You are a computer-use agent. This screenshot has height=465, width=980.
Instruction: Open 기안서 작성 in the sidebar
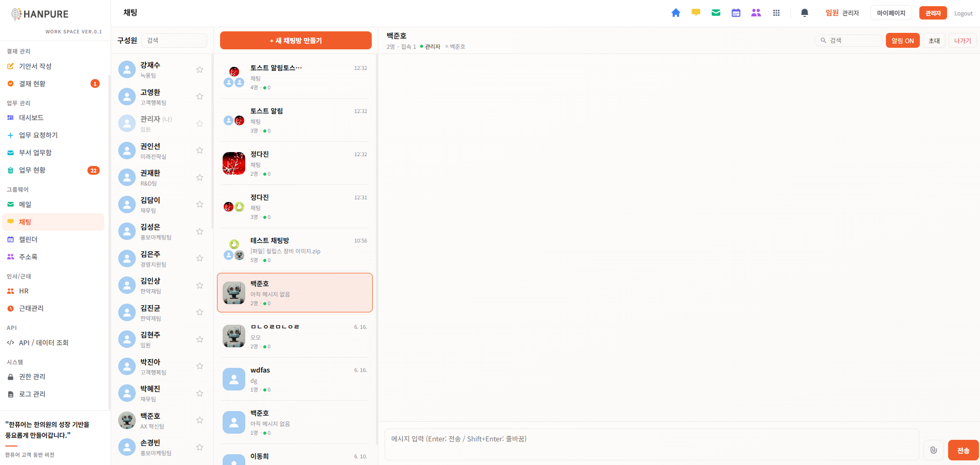point(53,66)
